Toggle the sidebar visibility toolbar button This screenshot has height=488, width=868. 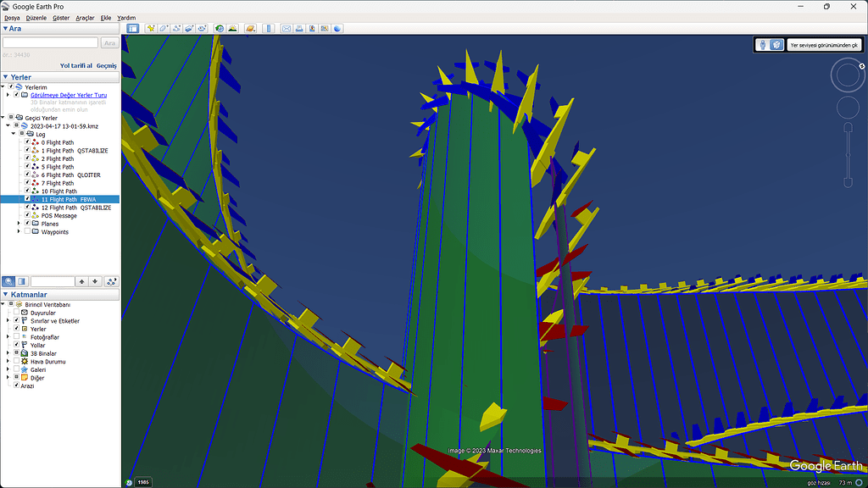coord(133,29)
